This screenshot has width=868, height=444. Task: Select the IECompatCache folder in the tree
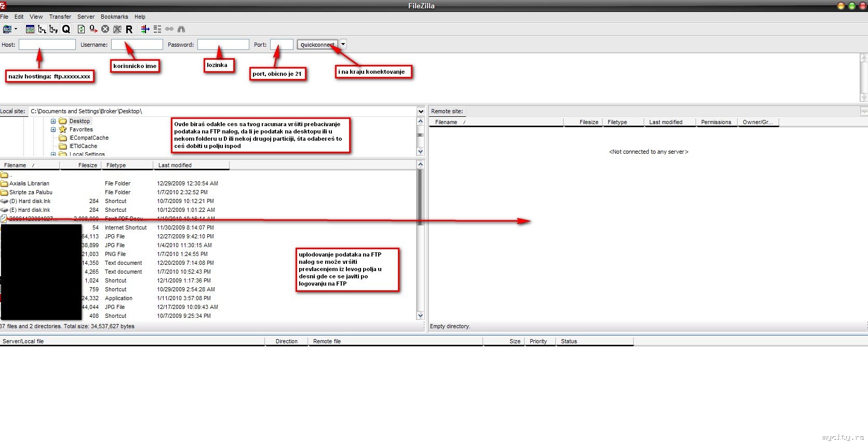point(89,138)
